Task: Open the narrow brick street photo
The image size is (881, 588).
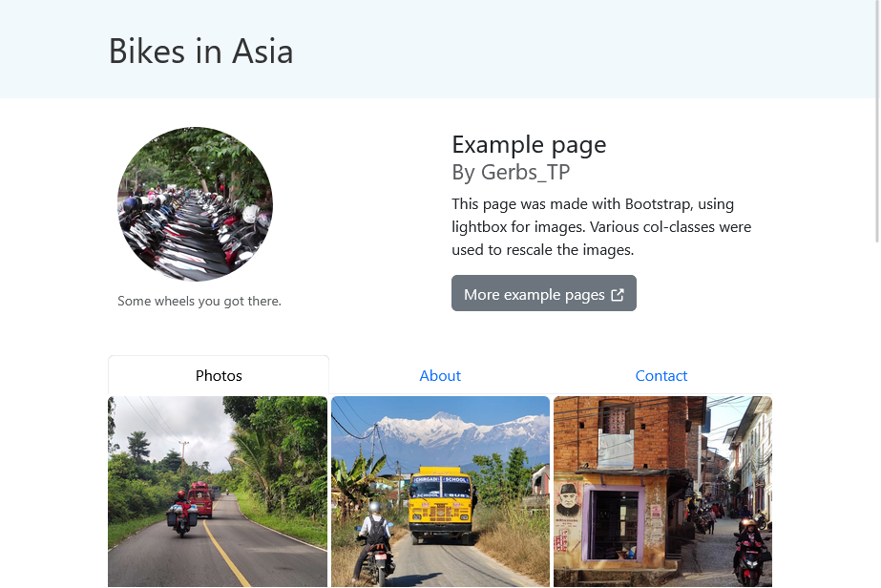Action: (x=662, y=492)
